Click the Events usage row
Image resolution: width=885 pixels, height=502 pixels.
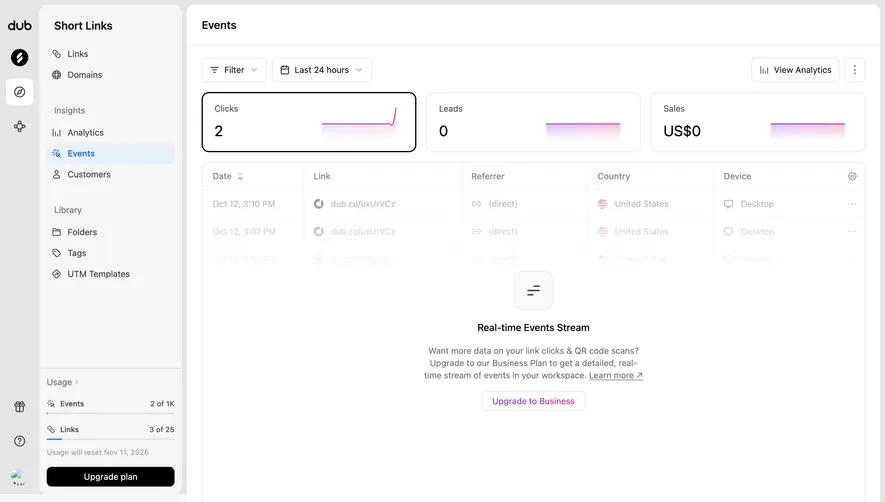coord(111,404)
